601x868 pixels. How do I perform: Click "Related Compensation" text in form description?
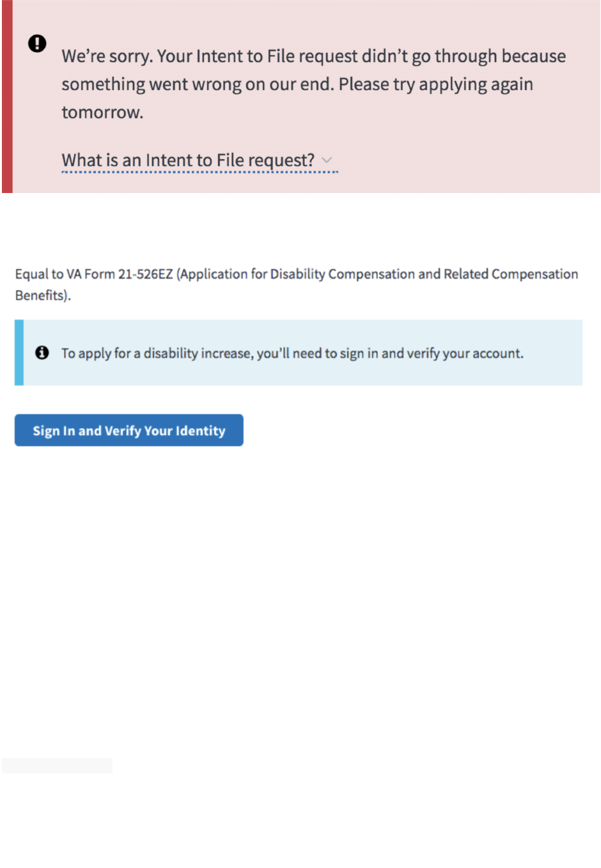(511, 274)
